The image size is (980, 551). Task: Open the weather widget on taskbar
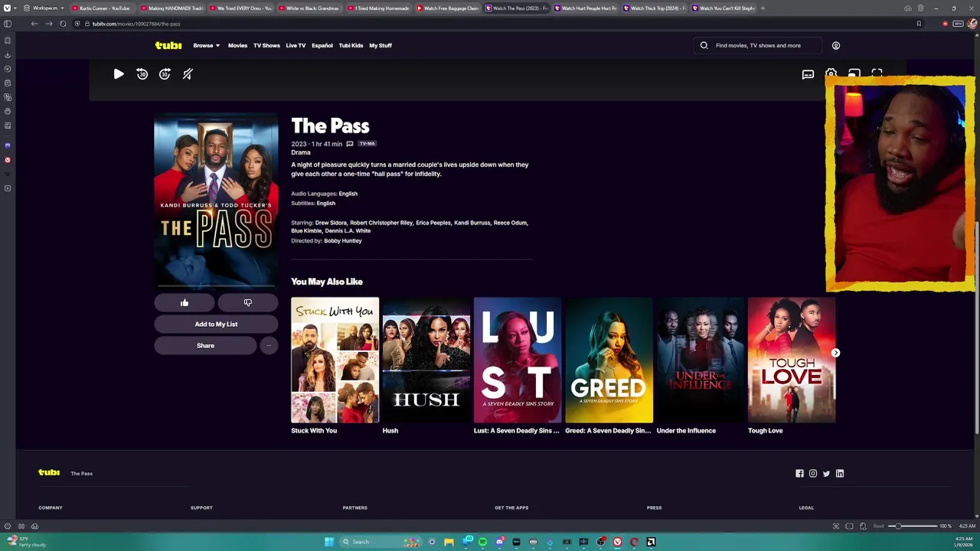click(x=27, y=542)
